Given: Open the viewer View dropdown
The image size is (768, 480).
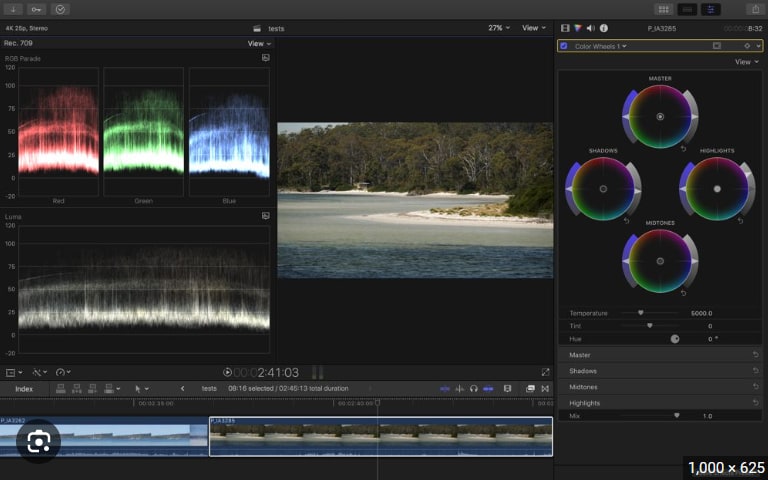Looking at the screenshot, I should (533, 28).
